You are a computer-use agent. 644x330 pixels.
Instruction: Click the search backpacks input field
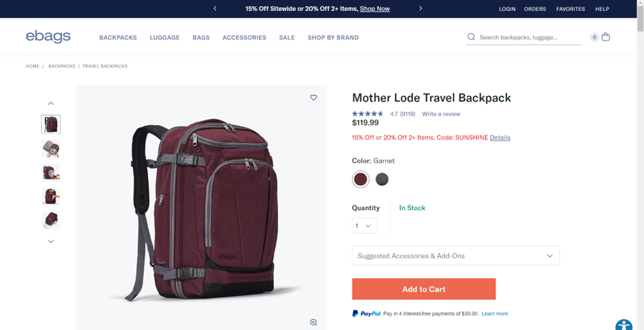530,37
